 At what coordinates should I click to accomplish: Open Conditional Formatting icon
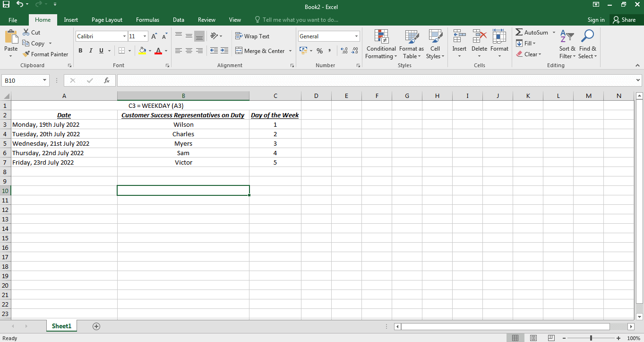tap(381, 37)
